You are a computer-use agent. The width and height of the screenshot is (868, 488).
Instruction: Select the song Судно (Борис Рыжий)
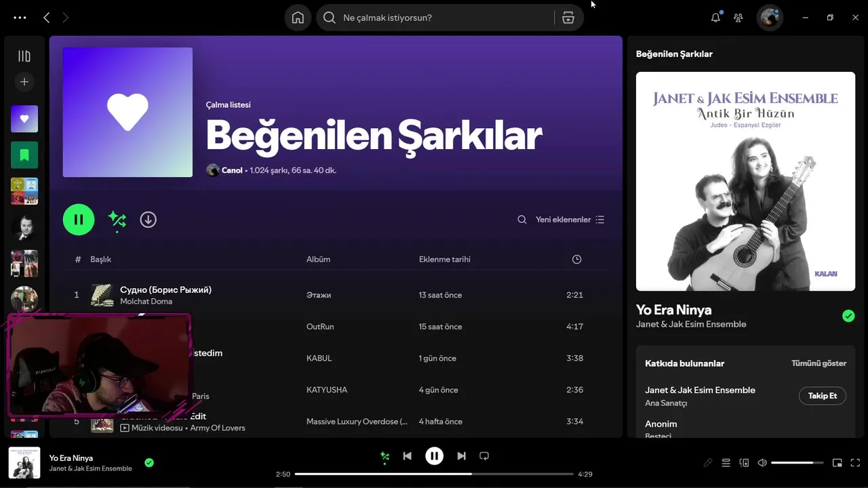point(165,289)
